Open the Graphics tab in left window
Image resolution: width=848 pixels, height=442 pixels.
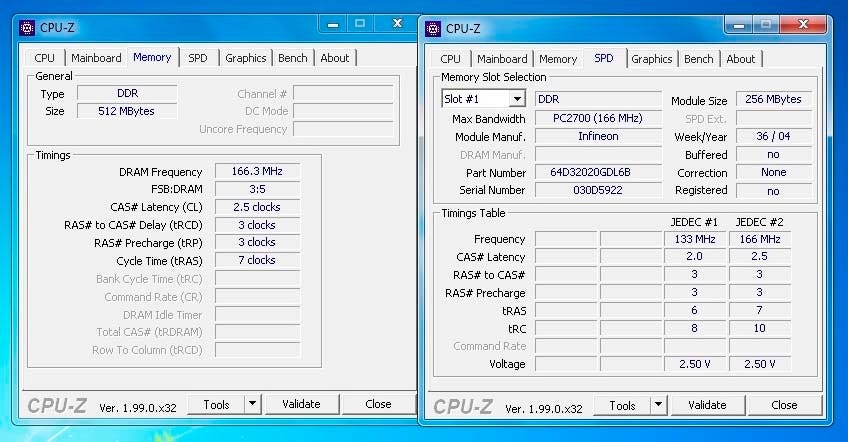tap(246, 58)
